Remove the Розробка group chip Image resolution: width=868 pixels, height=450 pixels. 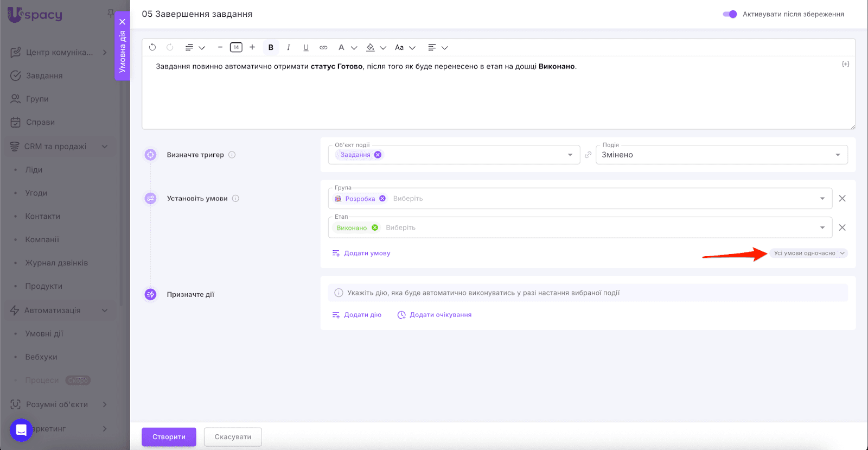click(x=382, y=199)
